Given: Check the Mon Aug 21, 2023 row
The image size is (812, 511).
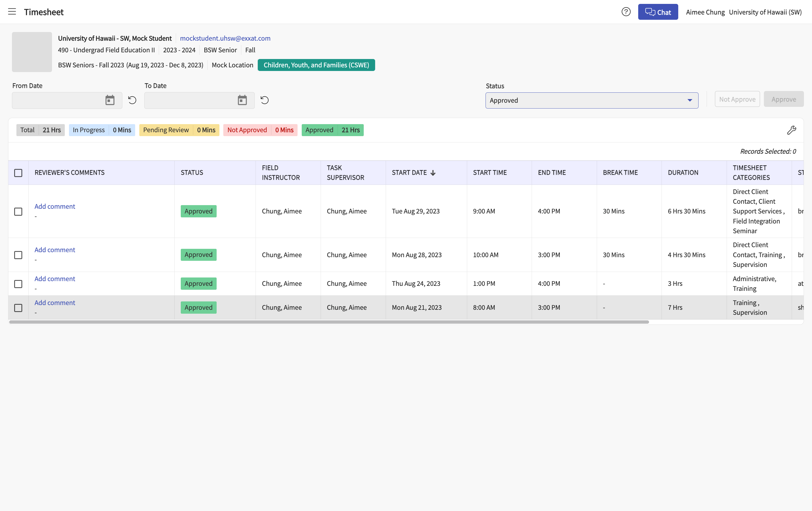Looking at the screenshot, I should 18,308.
